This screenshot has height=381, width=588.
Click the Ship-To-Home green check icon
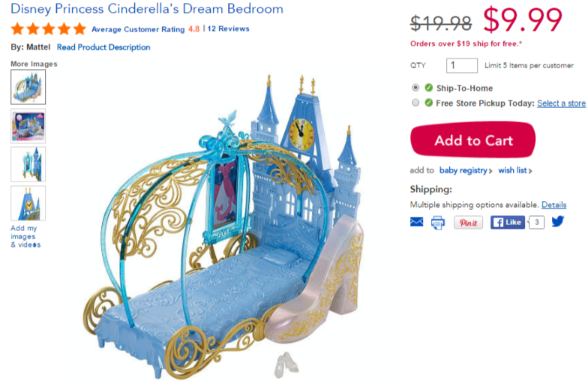coord(429,88)
